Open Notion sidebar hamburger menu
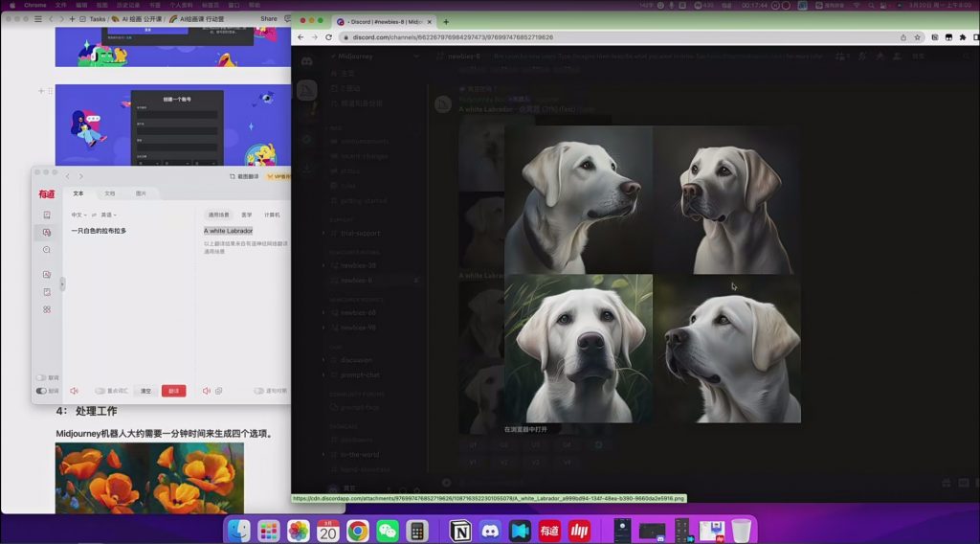Viewport: 980px width, 544px height. (x=38, y=19)
